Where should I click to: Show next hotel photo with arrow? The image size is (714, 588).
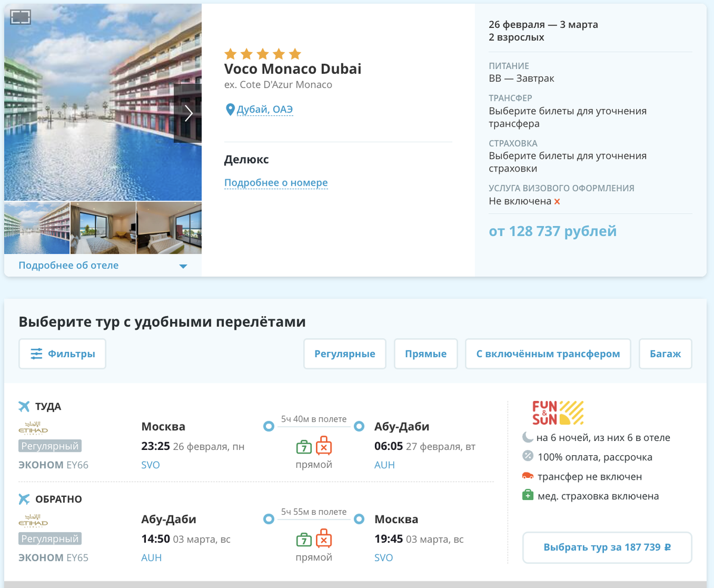pyautogui.click(x=188, y=113)
